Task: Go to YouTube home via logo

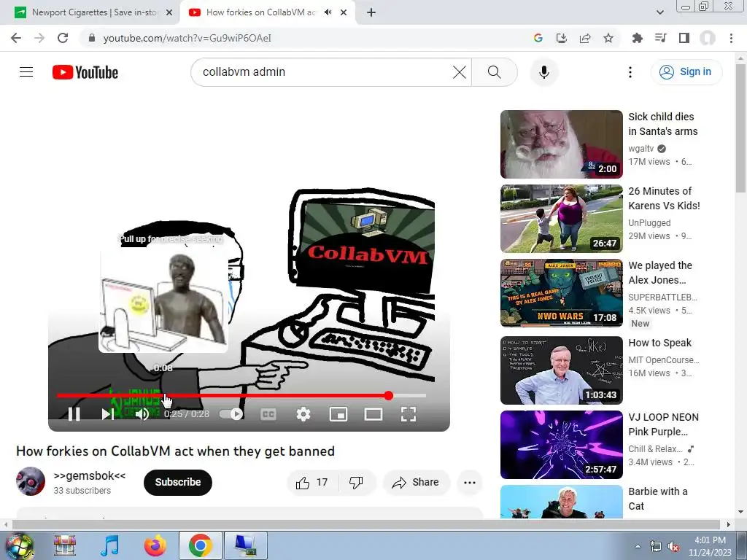Action: click(85, 72)
